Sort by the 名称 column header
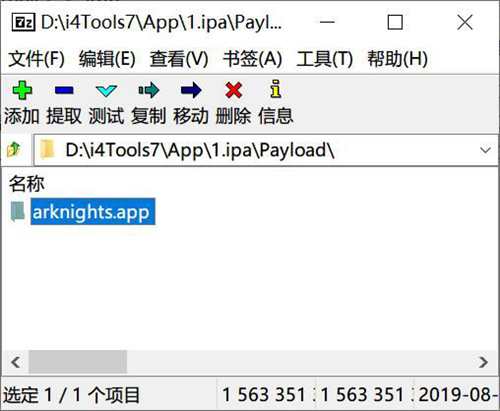 pos(26,184)
